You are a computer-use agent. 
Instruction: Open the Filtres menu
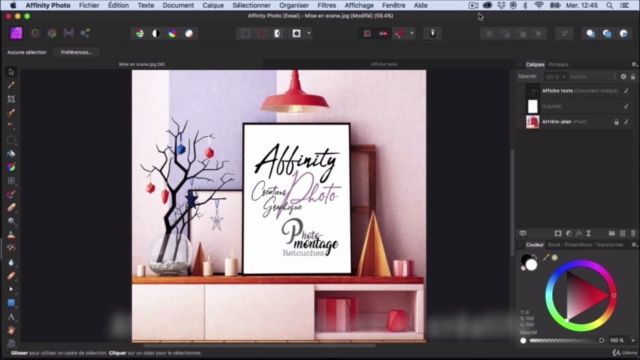(327, 5)
